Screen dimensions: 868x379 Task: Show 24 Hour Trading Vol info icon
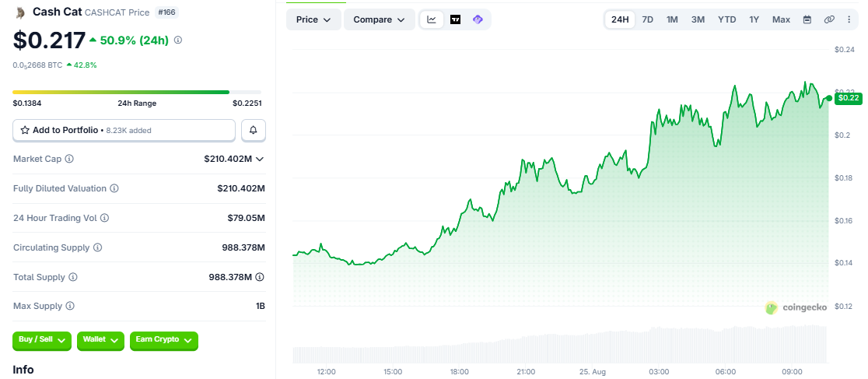(105, 218)
